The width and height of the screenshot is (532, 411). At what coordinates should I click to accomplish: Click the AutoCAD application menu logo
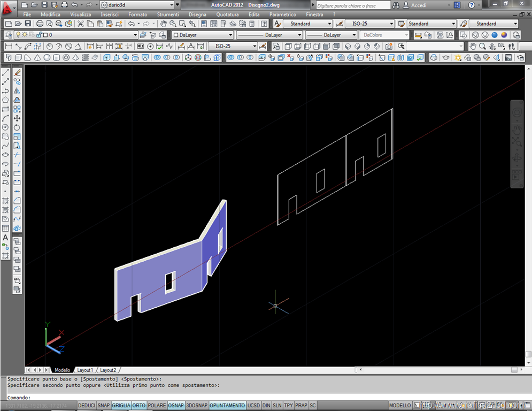pos(9,8)
